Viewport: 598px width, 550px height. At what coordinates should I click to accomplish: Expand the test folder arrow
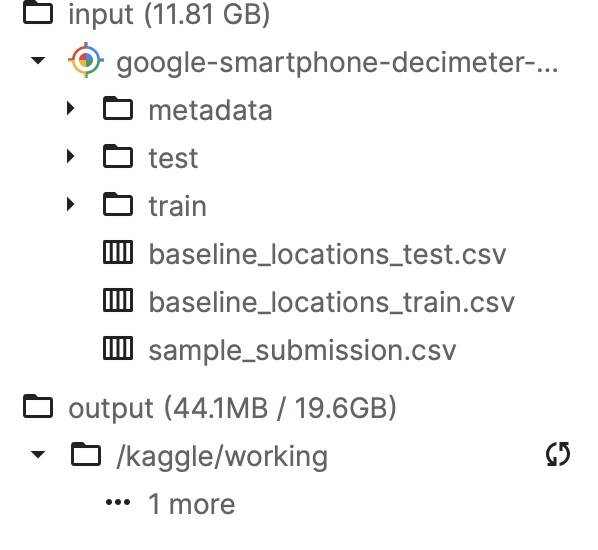click(70, 156)
